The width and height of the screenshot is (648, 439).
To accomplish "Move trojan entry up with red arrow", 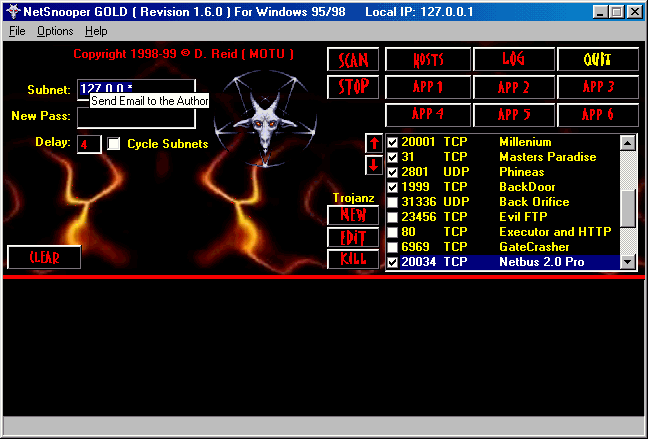I will click(374, 142).
